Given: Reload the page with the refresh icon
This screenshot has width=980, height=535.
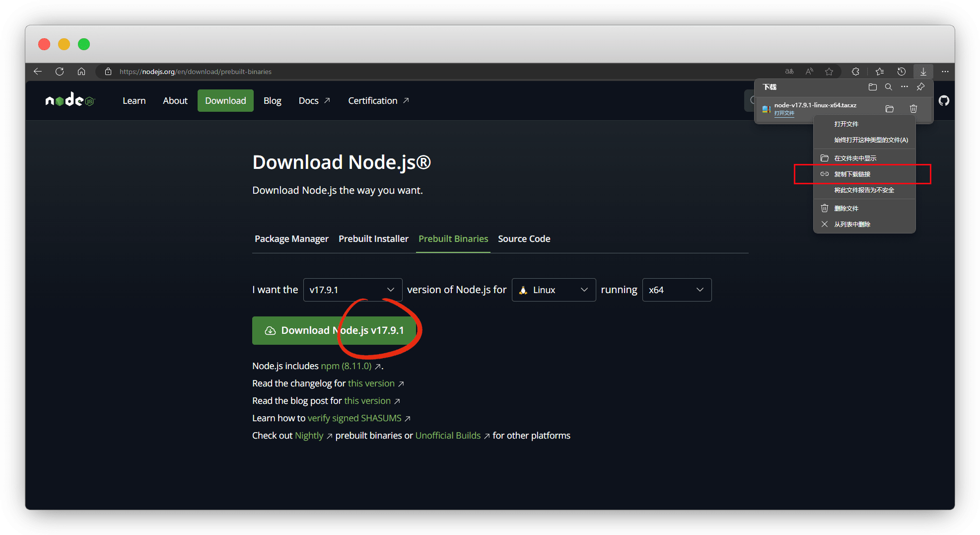Looking at the screenshot, I should pyautogui.click(x=60, y=72).
